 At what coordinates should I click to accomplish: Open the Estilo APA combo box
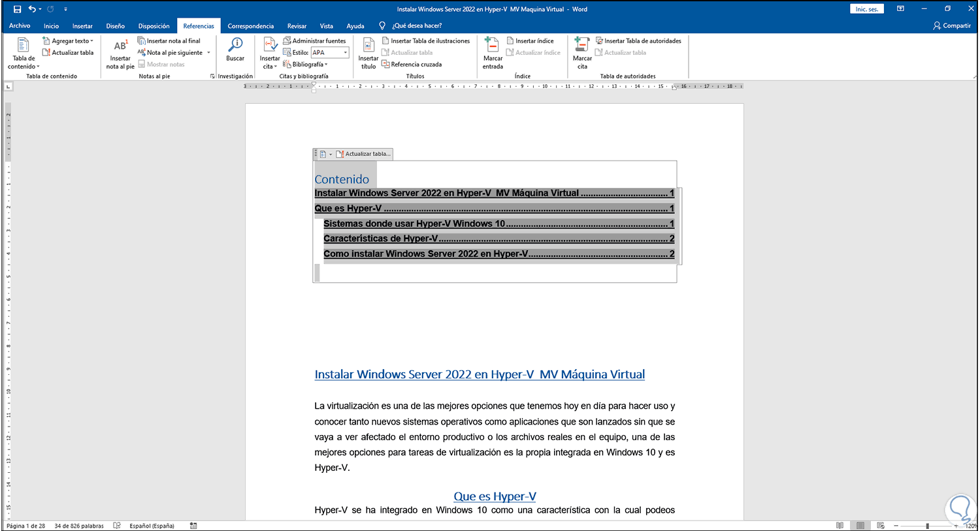click(x=330, y=52)
